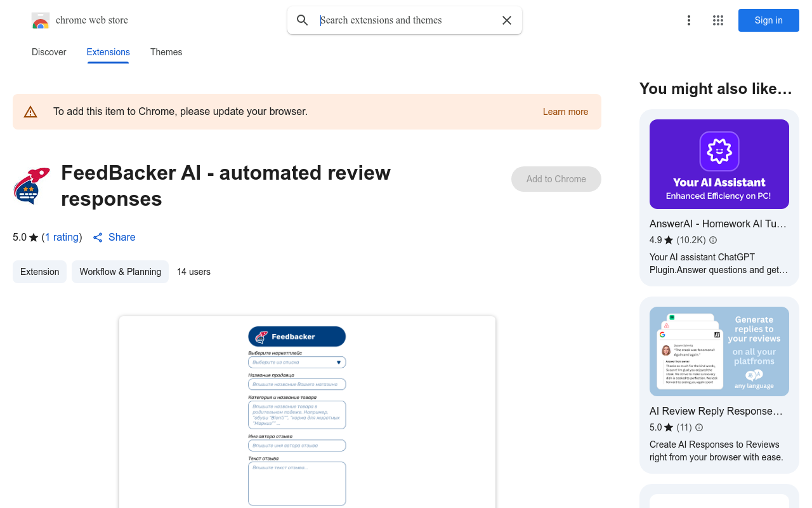The image size is (812, 508).
Task: Open the 1 rating link
Action: pos(62,237)
